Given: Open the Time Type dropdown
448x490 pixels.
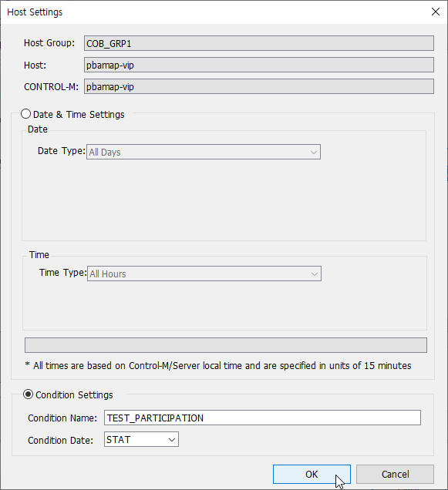Looking at the screenshot, I should point(204,274).
